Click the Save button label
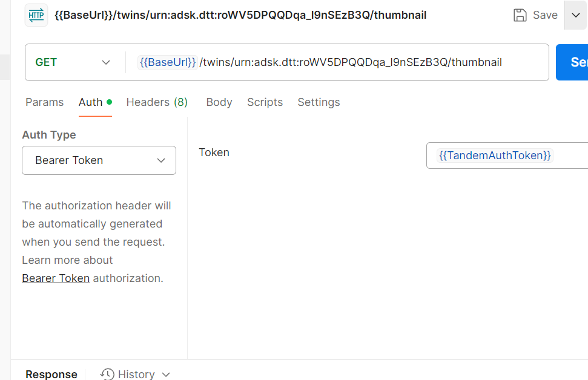Viewport: 588px width, 380px height. coord(545,15)
